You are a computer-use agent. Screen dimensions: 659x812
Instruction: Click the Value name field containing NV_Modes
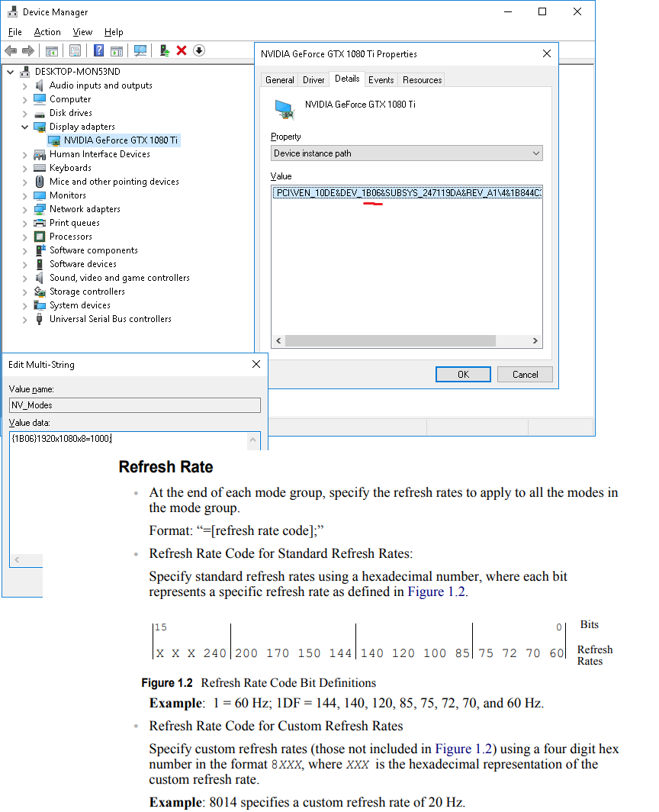point(134,405)
